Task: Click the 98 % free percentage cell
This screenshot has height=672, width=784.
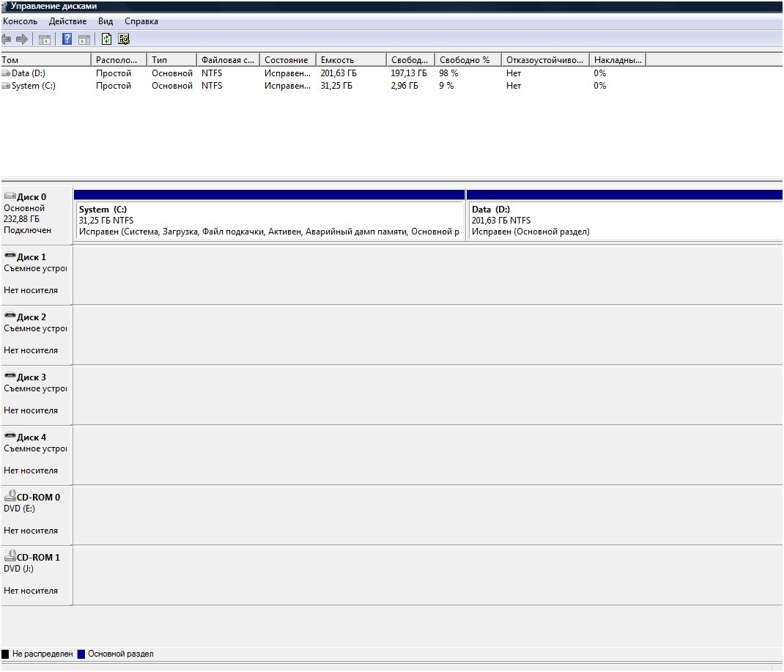Action: tap(448, 73)
